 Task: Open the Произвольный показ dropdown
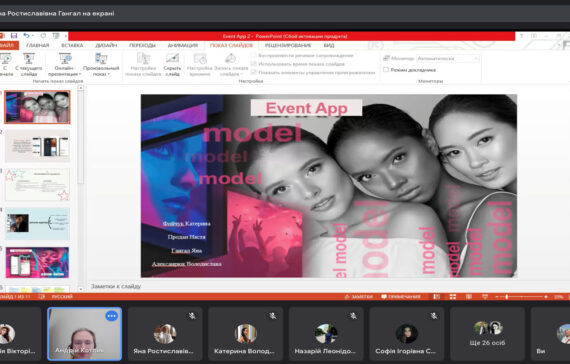tap(101, 64)
